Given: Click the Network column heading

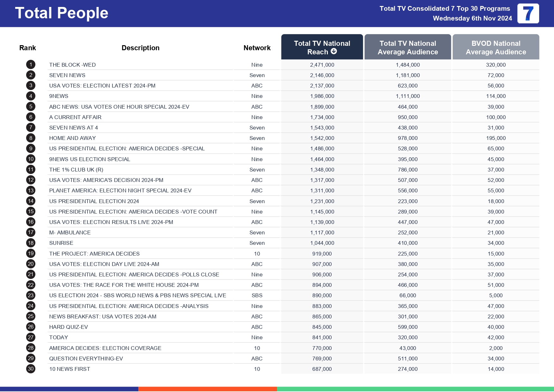Looking at the screenshot, I should [x=257, y=48].
